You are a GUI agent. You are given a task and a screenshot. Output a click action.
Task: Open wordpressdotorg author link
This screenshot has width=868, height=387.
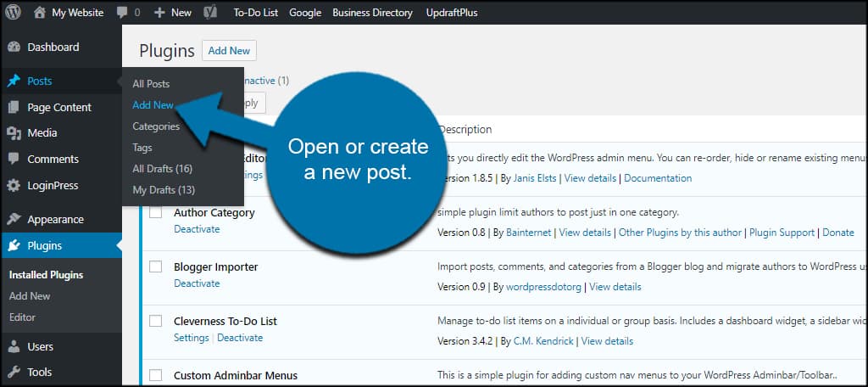(543, 287)
